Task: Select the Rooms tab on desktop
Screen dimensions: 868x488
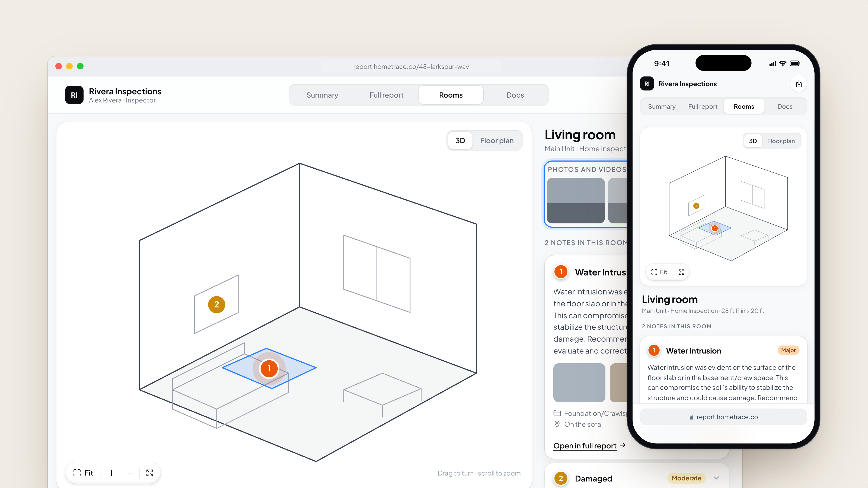Action: click(x=451, y=95)
